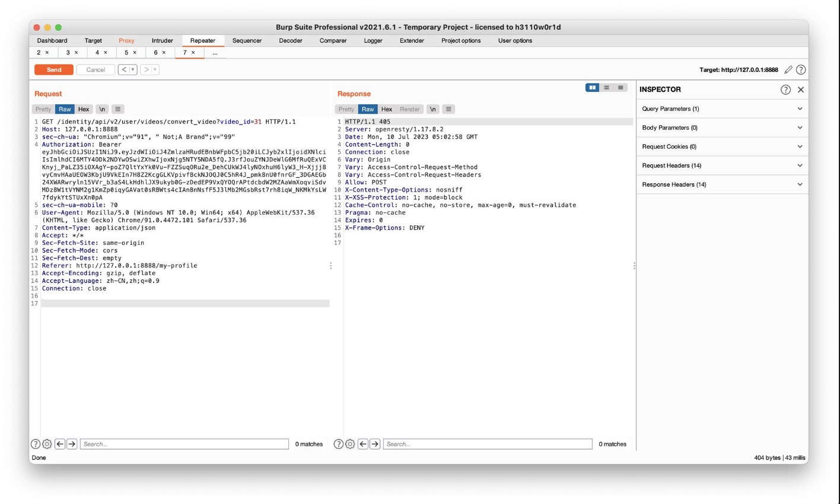Toggle non-printable \n characters in Response

coord(433,109)
